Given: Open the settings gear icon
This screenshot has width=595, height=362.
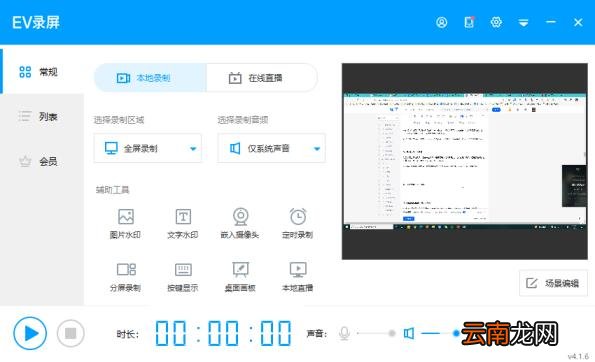Looking at the screenshot, I should 496,22.
